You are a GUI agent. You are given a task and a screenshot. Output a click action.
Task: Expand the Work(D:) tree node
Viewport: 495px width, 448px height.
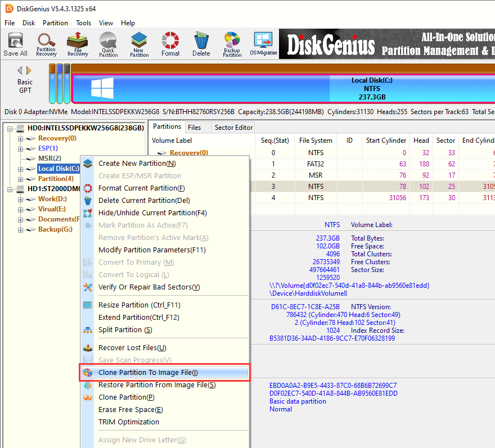(x=21, y=199)
